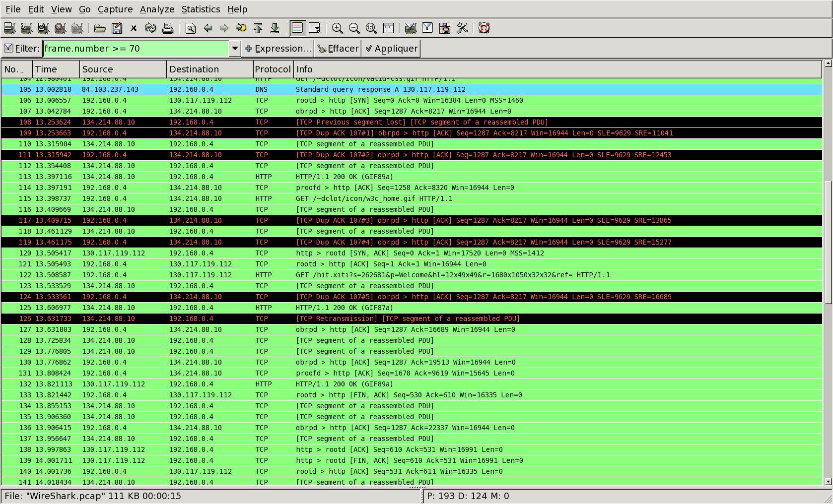
Task: Click status bar File WireShark.pcap text
Action: (93, 496)
